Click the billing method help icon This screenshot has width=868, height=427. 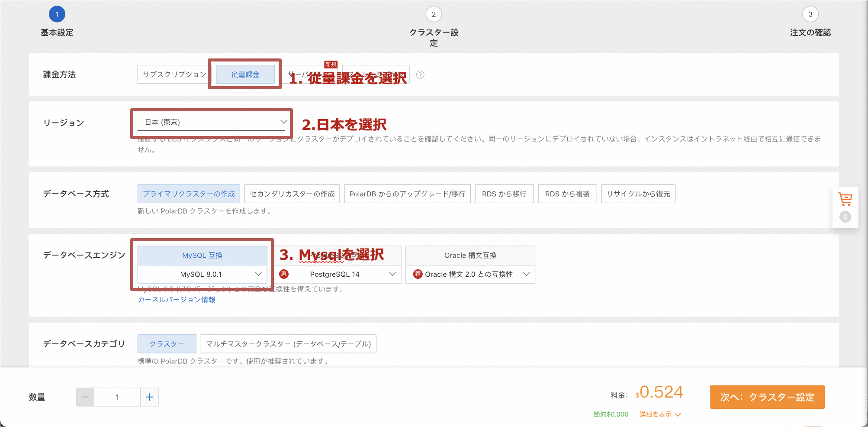point(419,74)
